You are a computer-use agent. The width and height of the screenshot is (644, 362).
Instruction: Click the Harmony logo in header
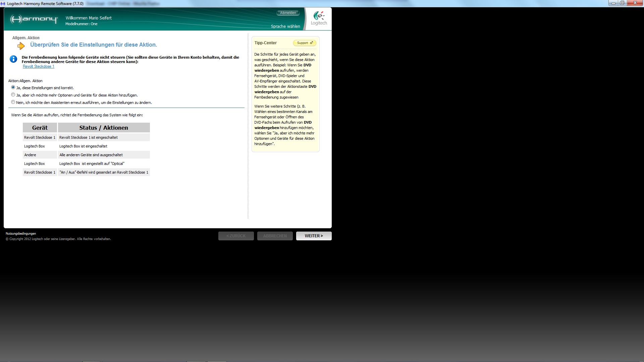coord(34,19)
